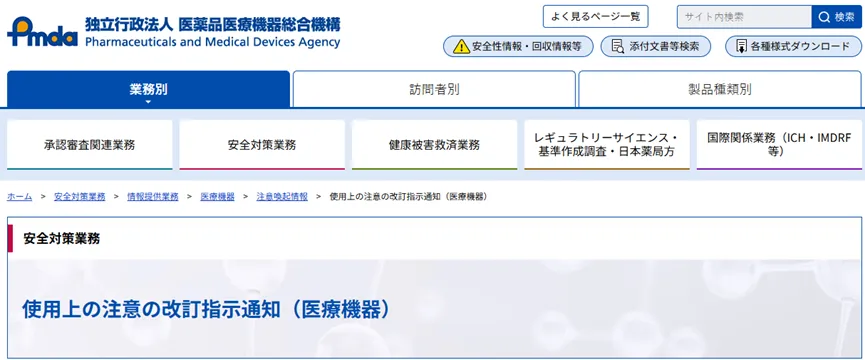Open the 注意喚起情報 breadcrumb link
Viewport: 865px width, 360px height.
click(x=282, y=197)
